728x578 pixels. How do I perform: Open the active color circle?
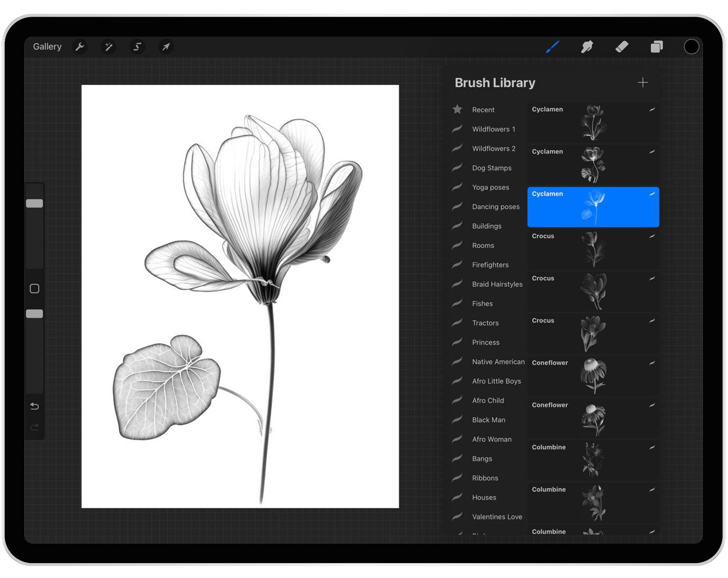691,47
